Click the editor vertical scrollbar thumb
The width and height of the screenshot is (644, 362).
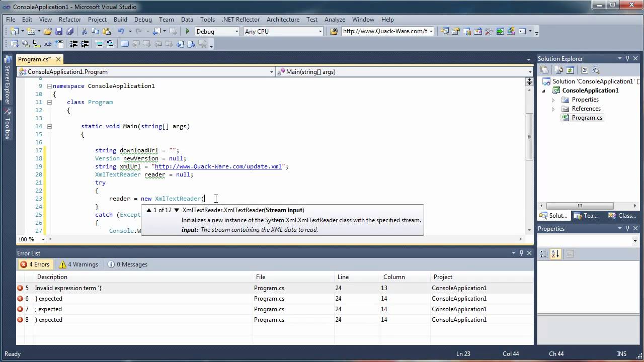[529, 137]
